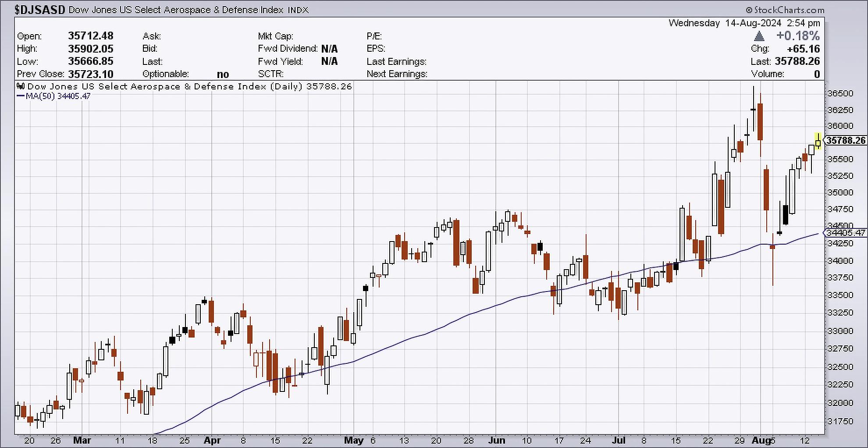Click the Volume value 0
The width and height of the screenshot is (868, 448).
point(817,74)
